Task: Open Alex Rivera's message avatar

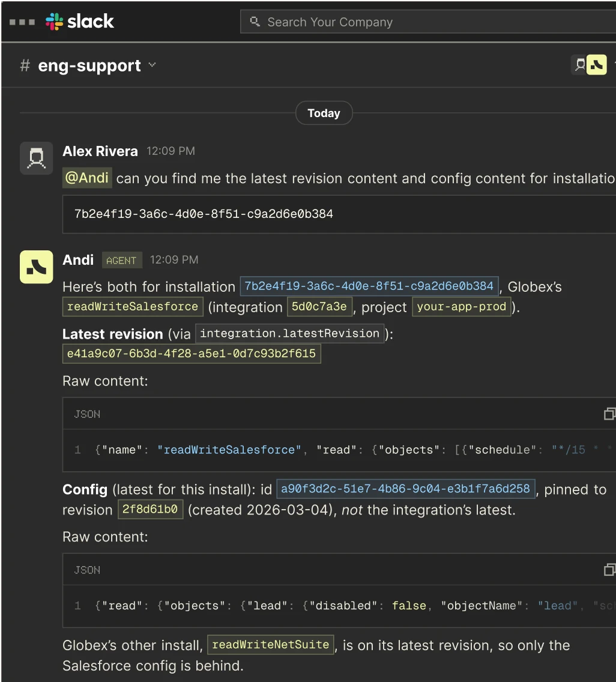Action: coord(37,158)
